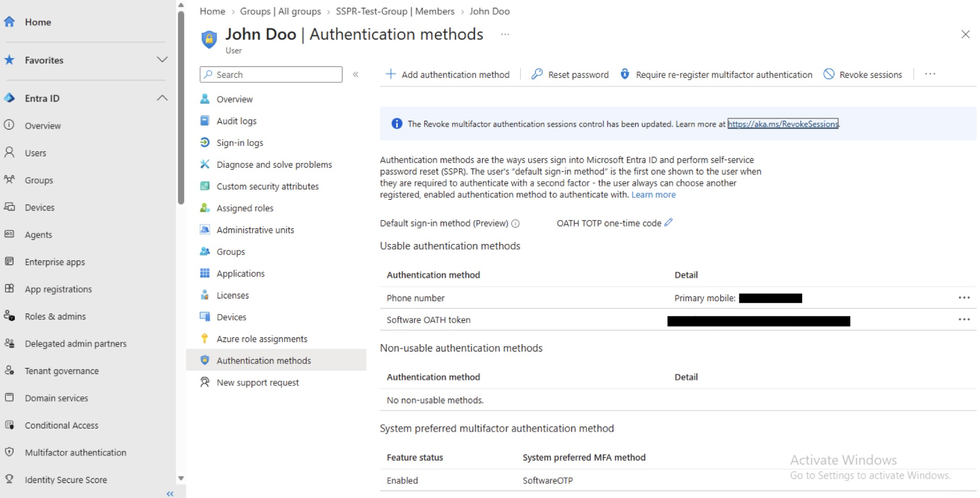Open the ellipsis menu next to page title

pyautogui.click(x=505, y=34)
